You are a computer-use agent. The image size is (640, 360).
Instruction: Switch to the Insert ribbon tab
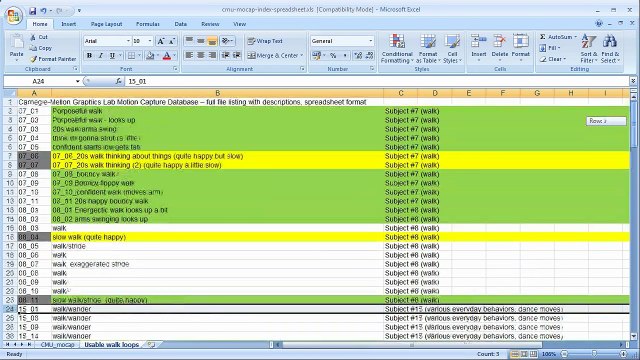[69, 24]
